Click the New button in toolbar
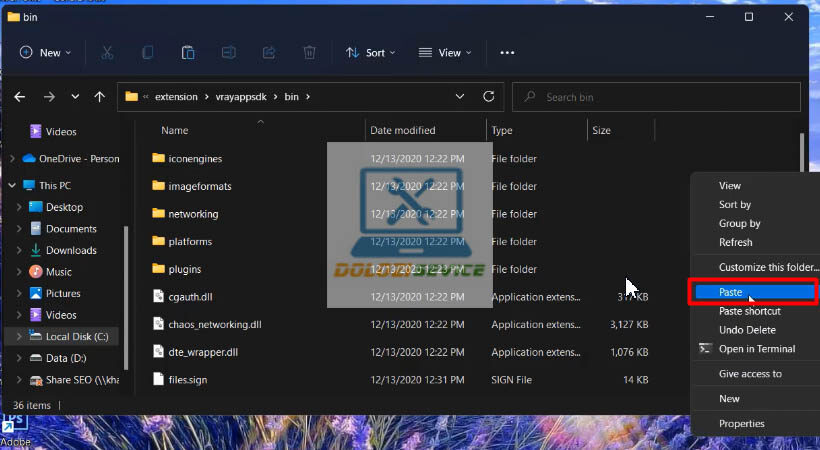Viewport: 820px width, 450px height. click(41, 53)
